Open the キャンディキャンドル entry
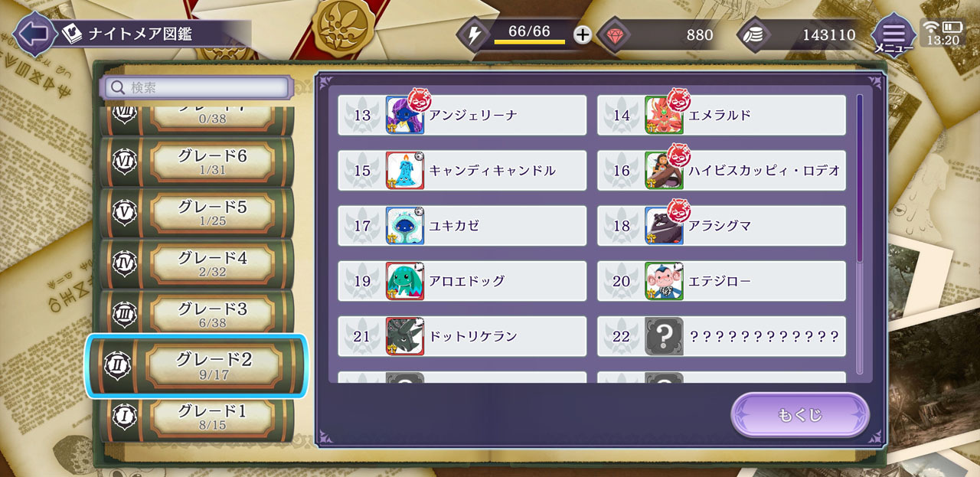 [x=462, y=170]
